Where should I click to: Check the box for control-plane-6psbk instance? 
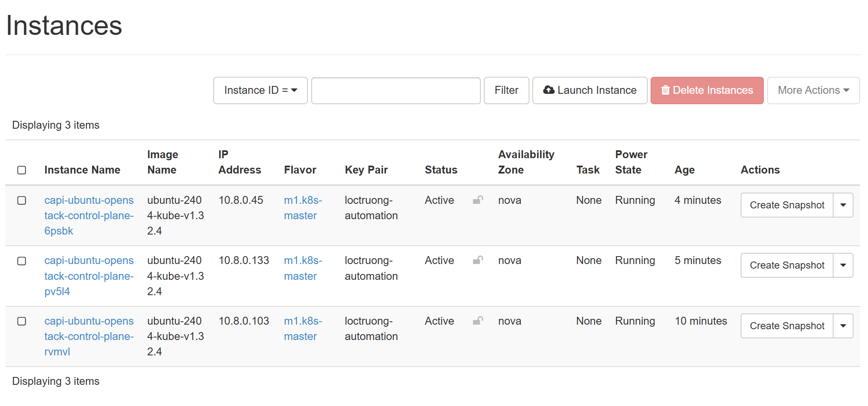[x=22, y=201]
